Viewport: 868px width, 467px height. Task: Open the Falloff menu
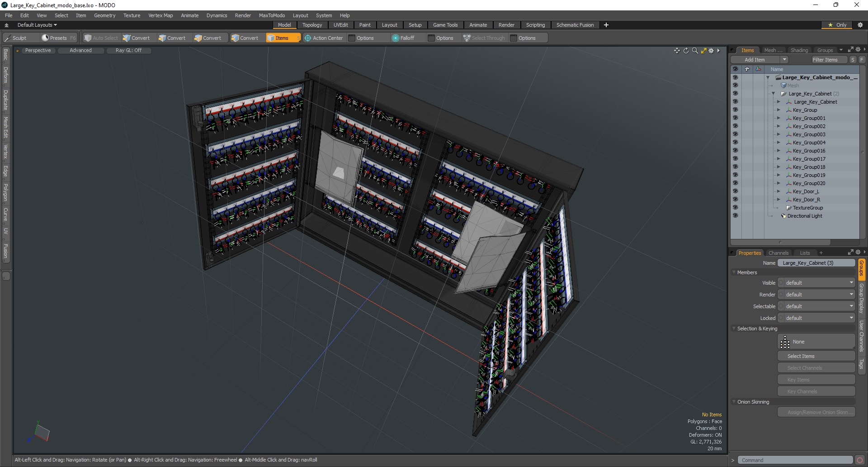click(403, 38)
